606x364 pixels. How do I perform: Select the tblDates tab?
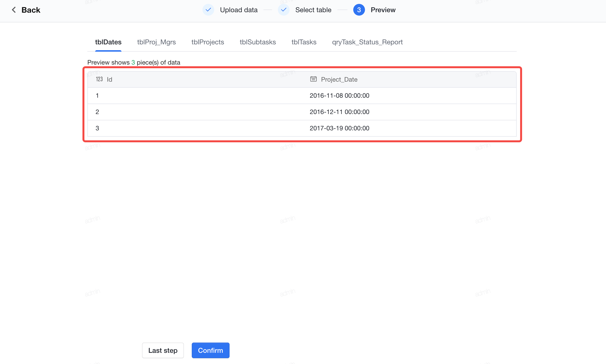coord(108,42)
